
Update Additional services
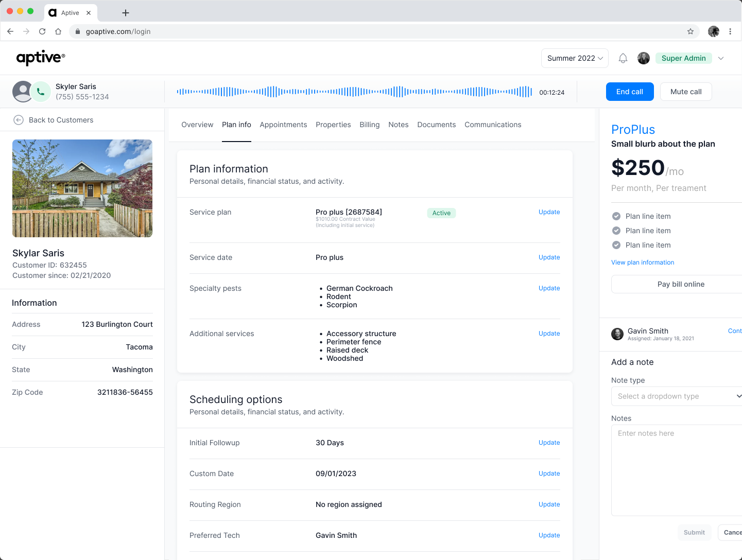[x=549, y=334]
